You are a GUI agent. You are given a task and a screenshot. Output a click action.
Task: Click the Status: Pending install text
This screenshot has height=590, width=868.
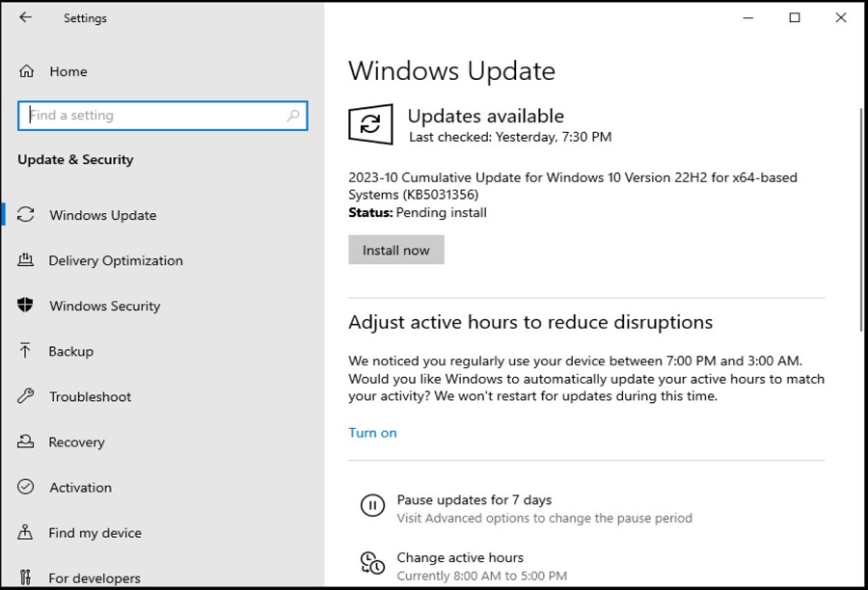coord(418,212)
